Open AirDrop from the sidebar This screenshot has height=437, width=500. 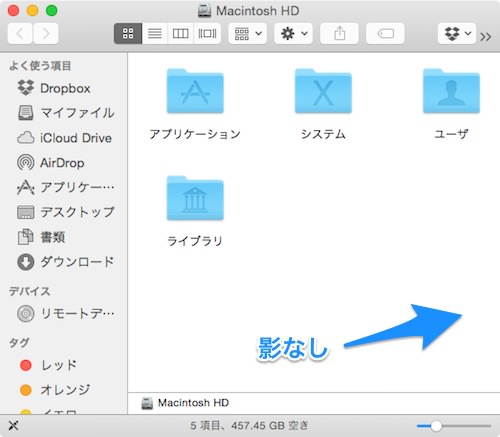[63, 163]
